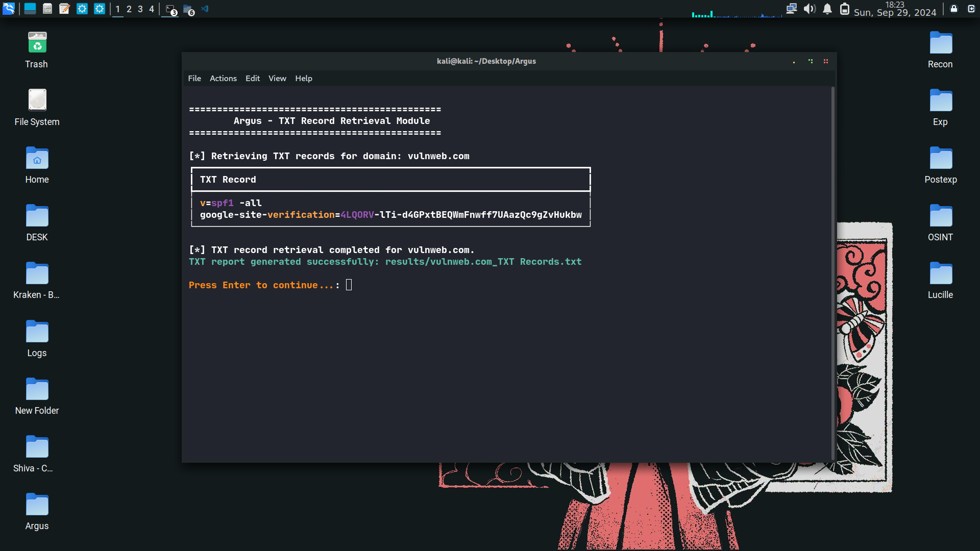Open the volume speaker tray icon
Image resolution: width=980 pixels, height=551 pixels.
click(809, 9)
